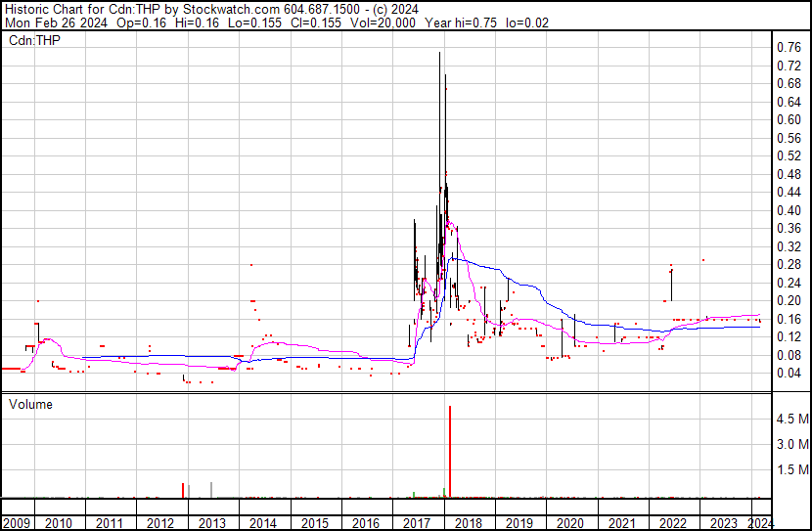This screenshot has height=531, width=812.
Task: Click the 0.48 price axis label
Action: (x=789, y=174)
